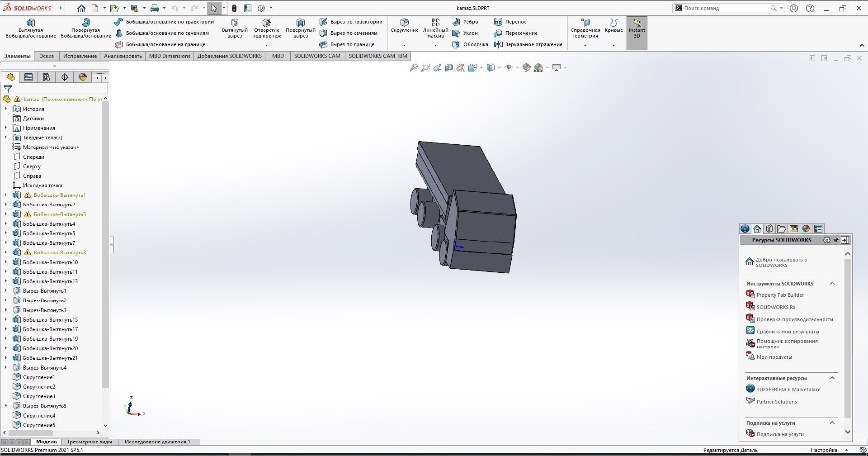
Task: Open the FeatureManager design tree tab
Action: point(10,77)
